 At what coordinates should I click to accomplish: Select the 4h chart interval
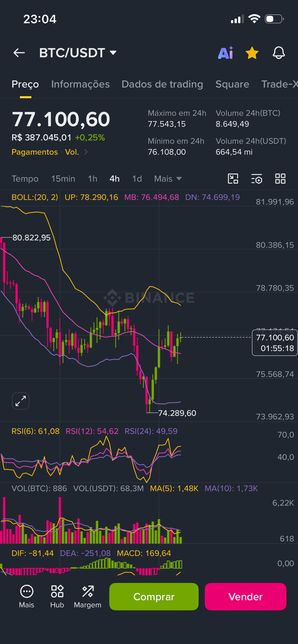pyautogui.click(x=114, y=179)
